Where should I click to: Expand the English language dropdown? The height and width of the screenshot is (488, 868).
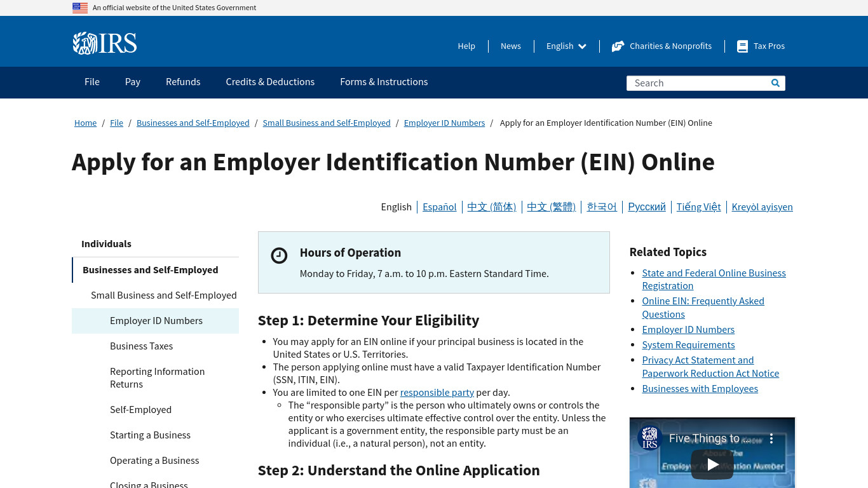[x=566, y=46]
